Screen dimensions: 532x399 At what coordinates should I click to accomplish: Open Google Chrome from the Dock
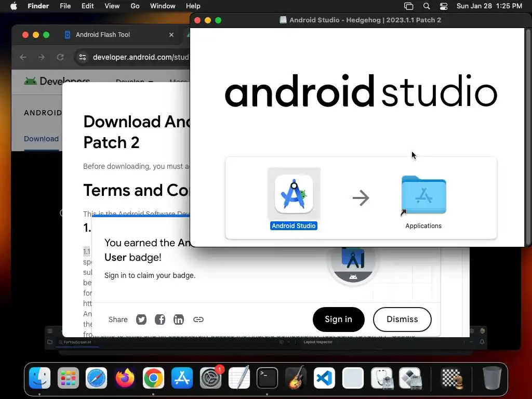(153, 378)
